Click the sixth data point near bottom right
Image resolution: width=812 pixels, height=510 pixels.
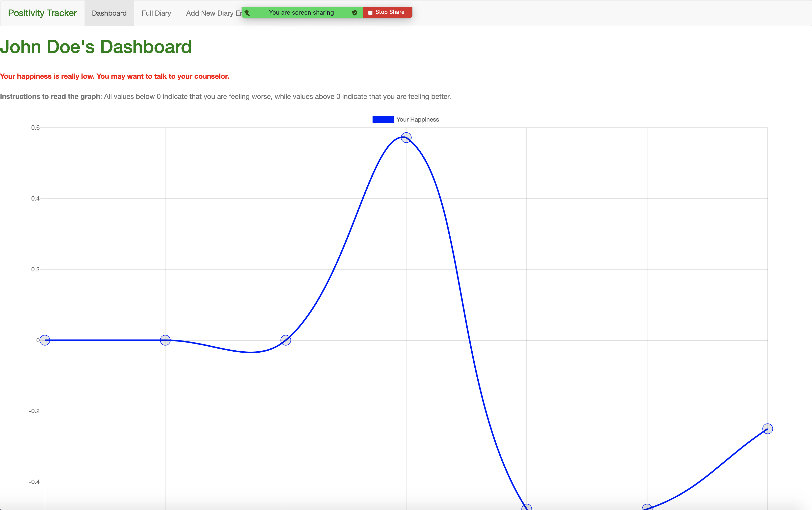point(647,508)
